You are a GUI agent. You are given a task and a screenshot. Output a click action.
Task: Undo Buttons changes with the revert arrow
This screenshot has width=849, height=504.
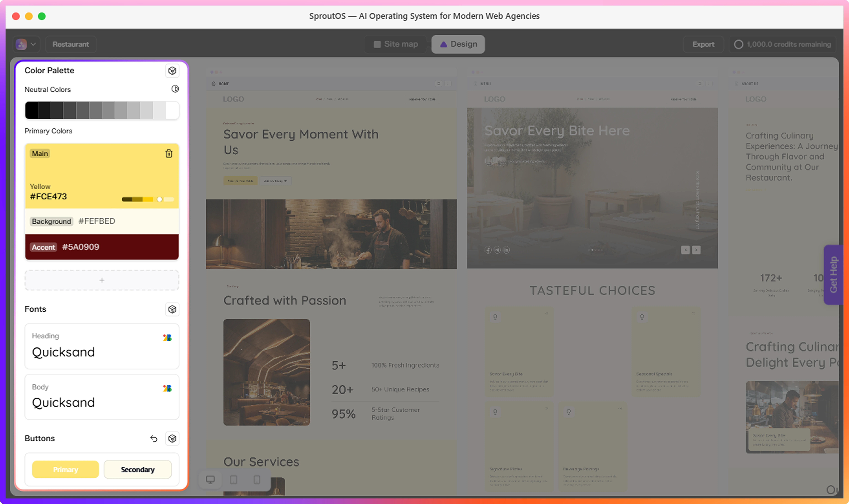[154, 439]
